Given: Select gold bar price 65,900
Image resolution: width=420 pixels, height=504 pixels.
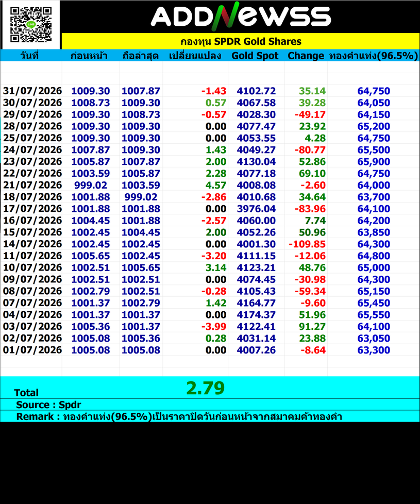Looking at the screenshot, I should [374, 162].
